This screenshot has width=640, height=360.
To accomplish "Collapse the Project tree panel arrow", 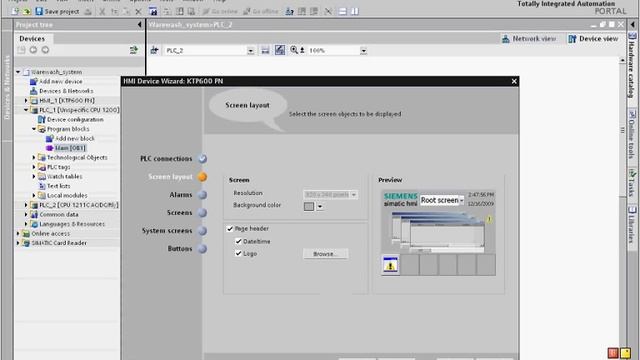I will pyautogui.click(x=140, y=24).
